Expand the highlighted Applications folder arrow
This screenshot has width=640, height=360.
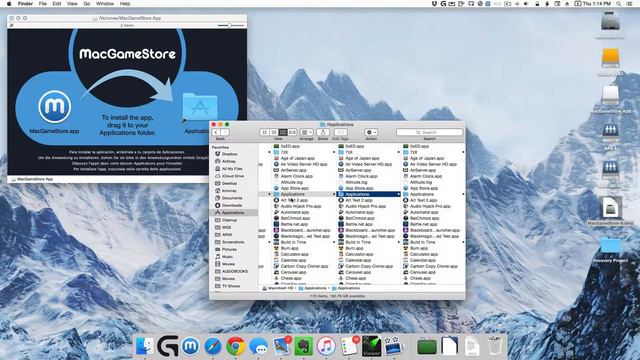pos(399,194)
